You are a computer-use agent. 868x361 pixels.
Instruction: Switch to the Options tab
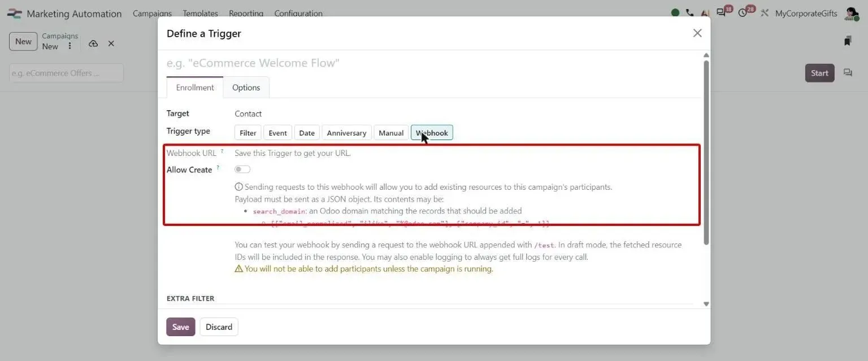pos(246,88)
